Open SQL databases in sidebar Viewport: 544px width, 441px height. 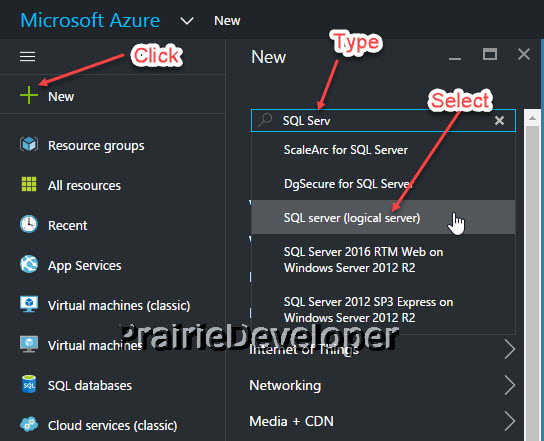coord(90,385)
